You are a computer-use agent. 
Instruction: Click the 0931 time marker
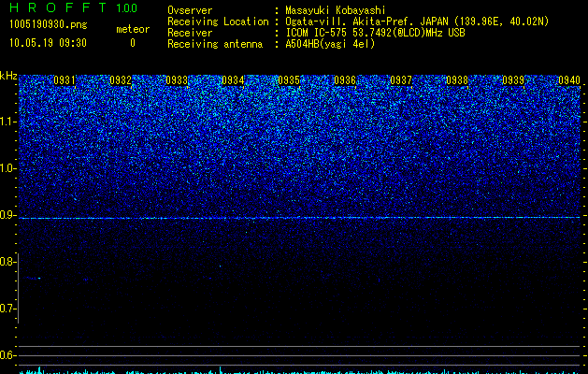click(65, 80)
